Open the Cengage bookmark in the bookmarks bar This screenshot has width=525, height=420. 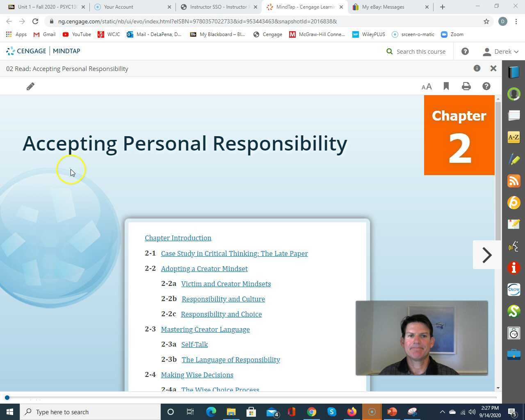[x=268, y=34]
